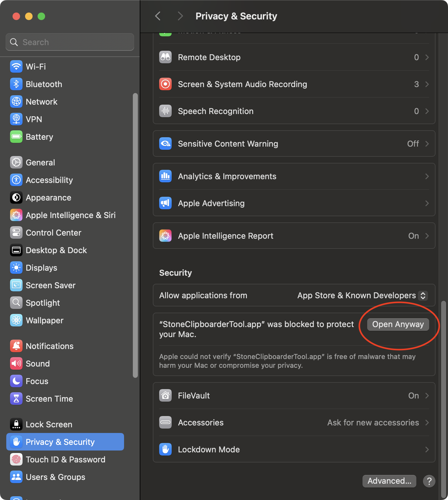This screenshot has height=500, width=448.
Task: Click Analytics & Improvements row label
Action: (x=227, y=176)
